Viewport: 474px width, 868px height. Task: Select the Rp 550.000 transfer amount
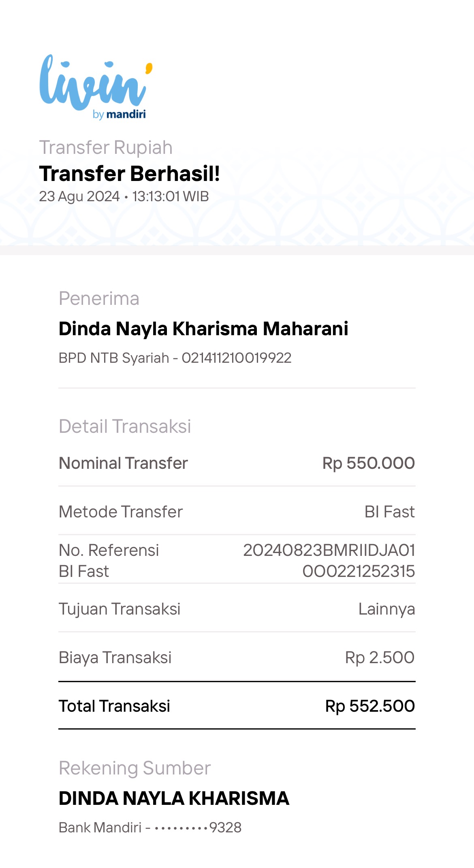point(368,463)
